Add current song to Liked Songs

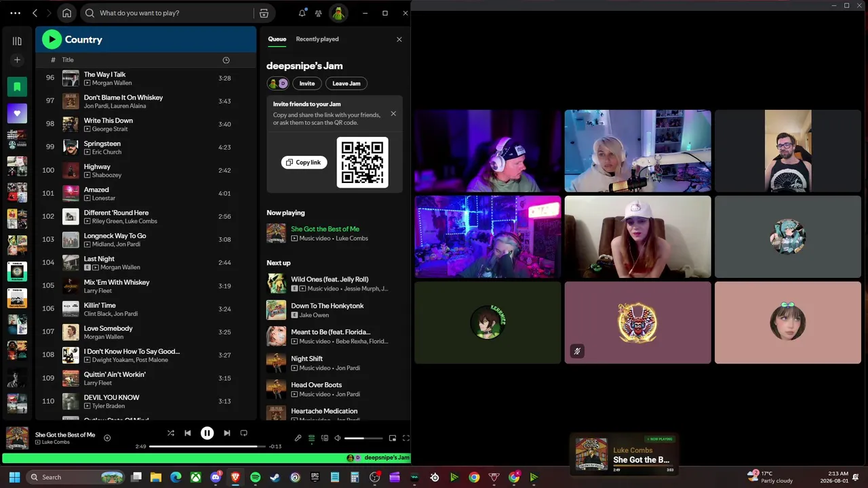(x=107, y=438)
